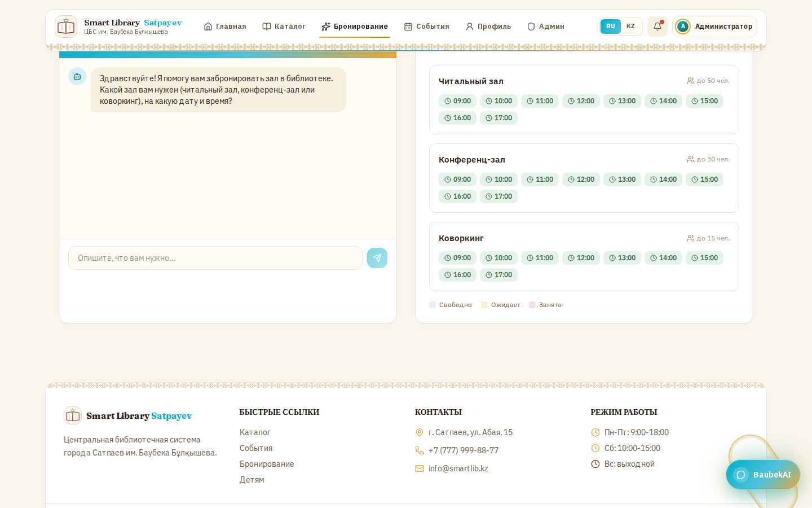Viewport: 812px width, 508px height.
Task: Click the Конференц-зал heading
Action: (472, 160)
